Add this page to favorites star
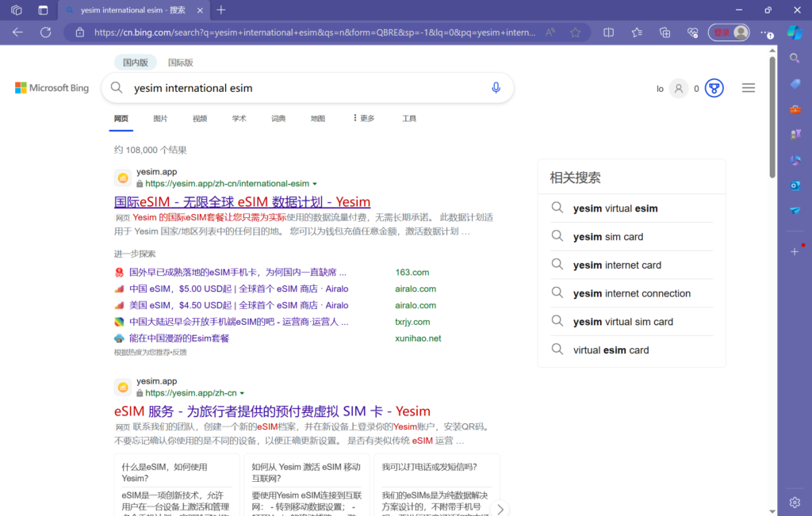The width and height of the screenshot is (812, 516). 576,32
